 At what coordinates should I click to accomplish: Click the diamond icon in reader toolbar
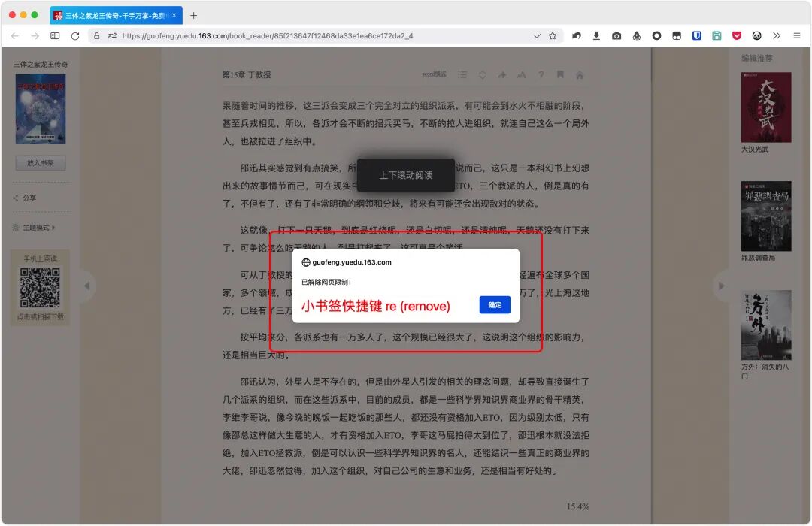482,75
